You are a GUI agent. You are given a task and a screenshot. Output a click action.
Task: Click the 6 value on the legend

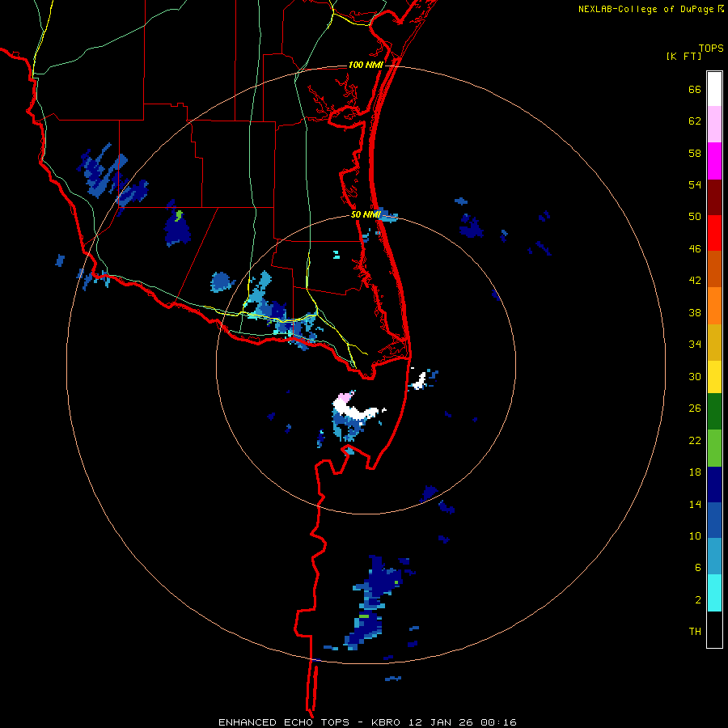pyautogui.click(x=698, y=568)
